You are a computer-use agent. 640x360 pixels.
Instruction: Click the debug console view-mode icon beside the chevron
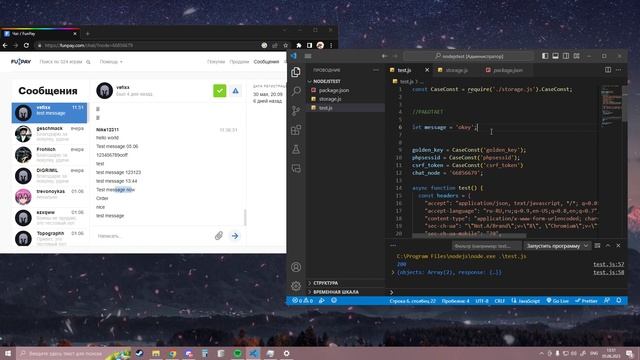(x=597, y=246)
